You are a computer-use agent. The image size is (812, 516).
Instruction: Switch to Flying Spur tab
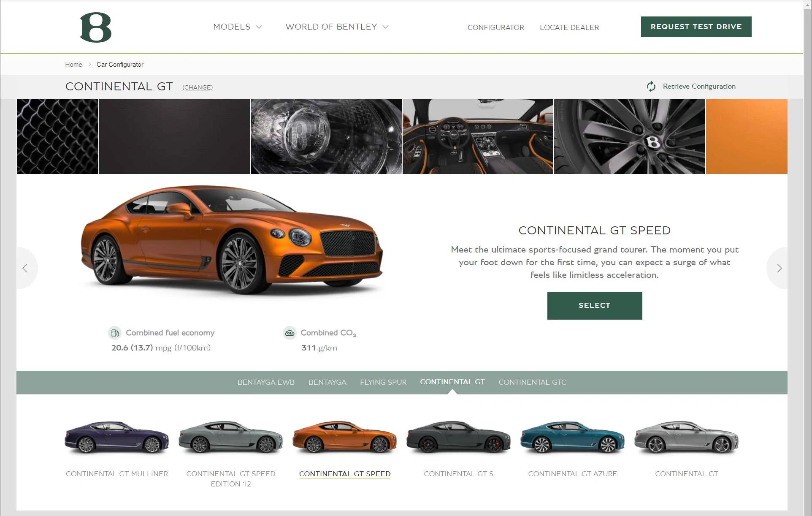point(383,382)
